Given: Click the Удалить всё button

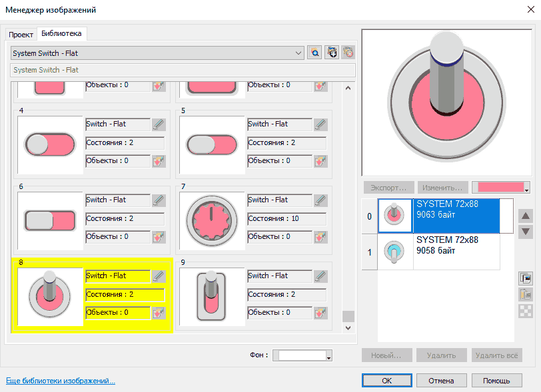Looking at the screenshot, I should 497,355.
